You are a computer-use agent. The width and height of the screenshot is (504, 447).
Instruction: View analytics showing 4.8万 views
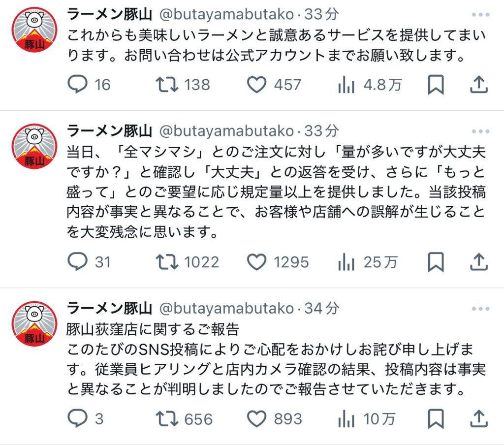[346, 85]
